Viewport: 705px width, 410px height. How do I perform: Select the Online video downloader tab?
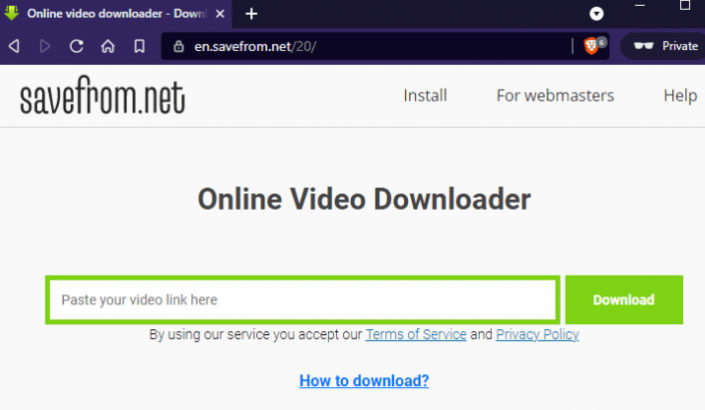click(116, 13)
